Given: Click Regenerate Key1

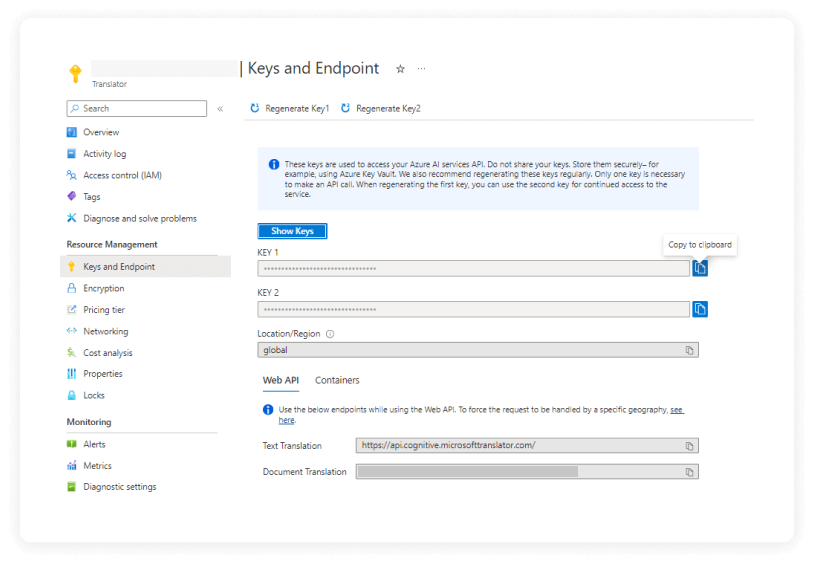Looking at the screenshot, I should tap(290, 108).
